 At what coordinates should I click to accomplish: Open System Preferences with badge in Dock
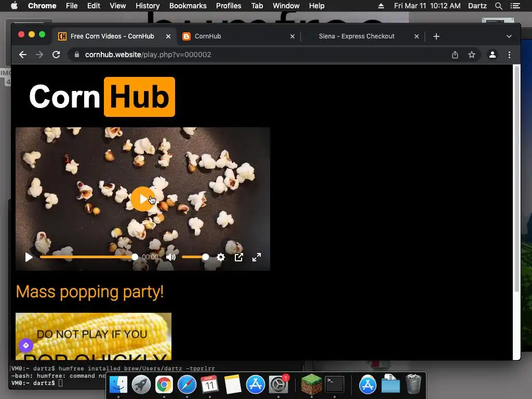(278, 385)
